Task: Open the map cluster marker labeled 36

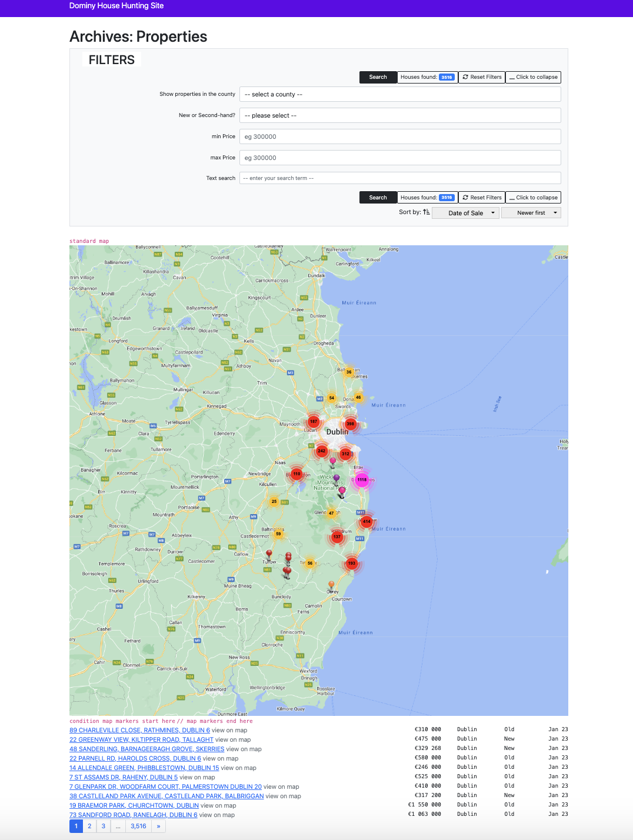Action: [349, 372]
